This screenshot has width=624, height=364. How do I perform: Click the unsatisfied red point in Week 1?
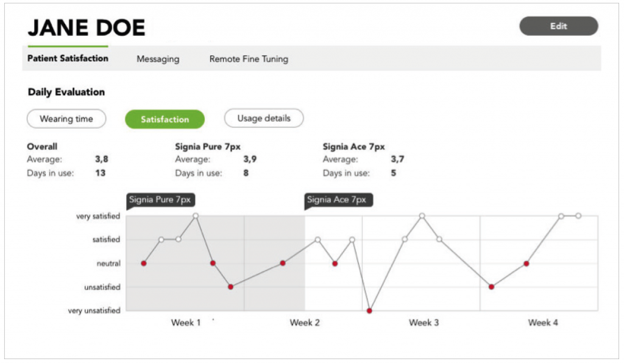(x=230, y=287)
